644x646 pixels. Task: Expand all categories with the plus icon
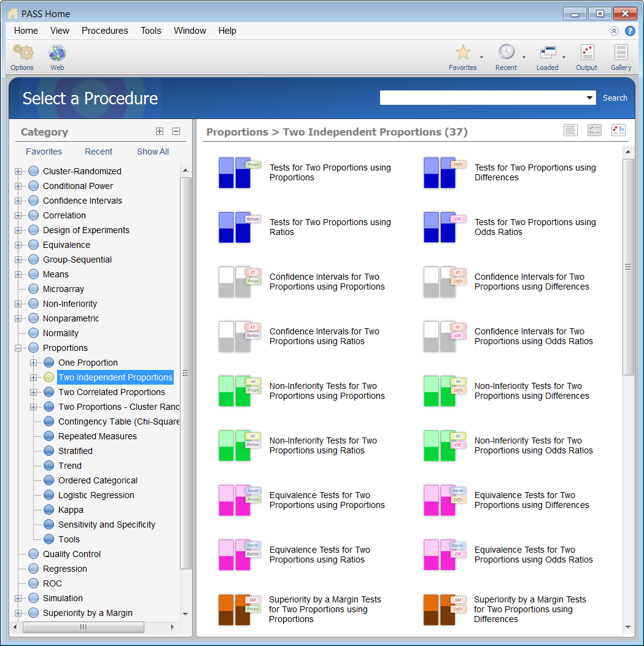(x=160, y=131)
